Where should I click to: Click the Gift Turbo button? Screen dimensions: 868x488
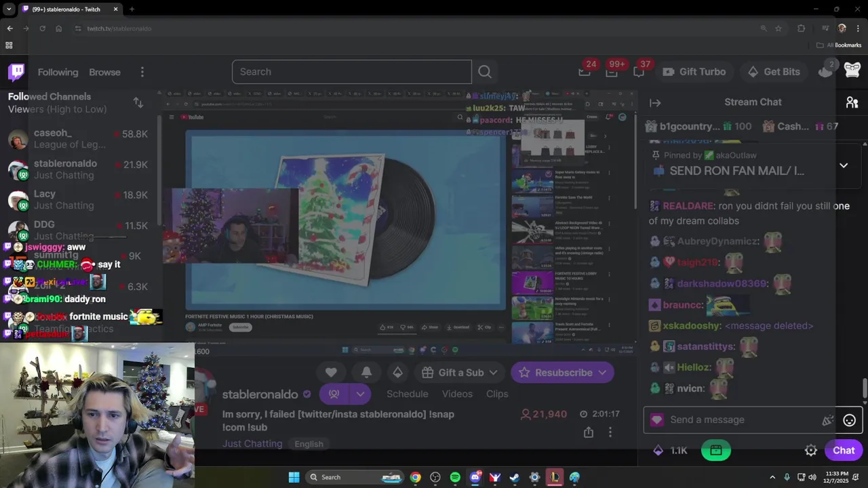694,71
